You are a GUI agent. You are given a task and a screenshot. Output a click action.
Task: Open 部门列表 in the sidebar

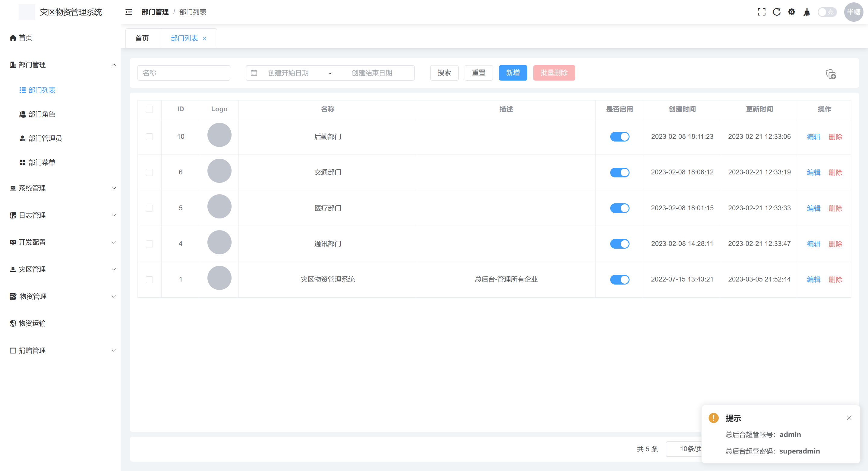[60, 90]
